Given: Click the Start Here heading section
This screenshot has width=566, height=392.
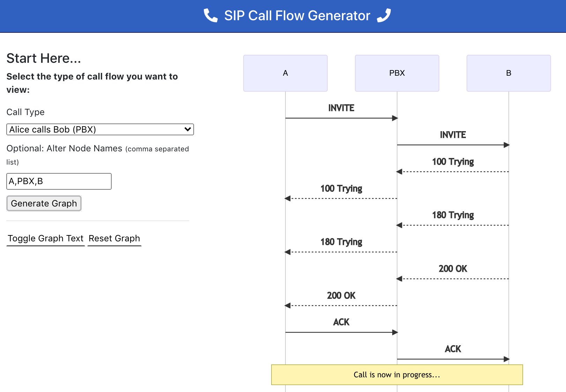Looking at the screenshot, I should 44,58.
